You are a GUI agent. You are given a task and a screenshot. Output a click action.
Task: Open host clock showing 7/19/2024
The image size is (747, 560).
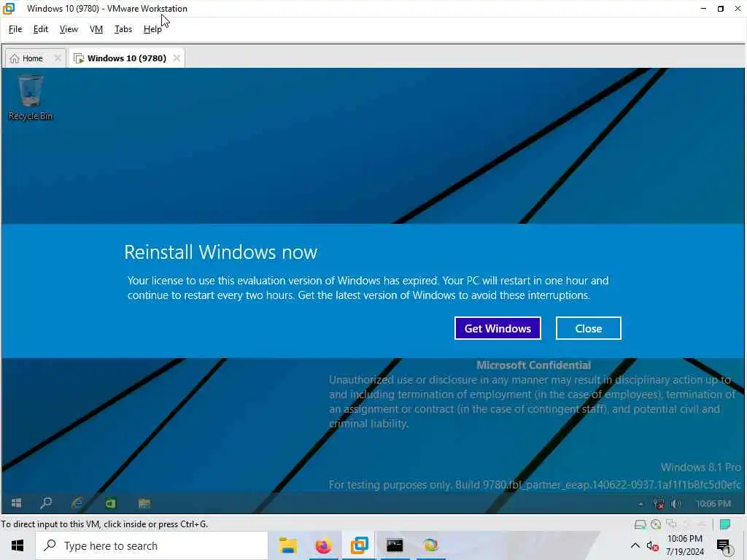(x=684, y=545)
